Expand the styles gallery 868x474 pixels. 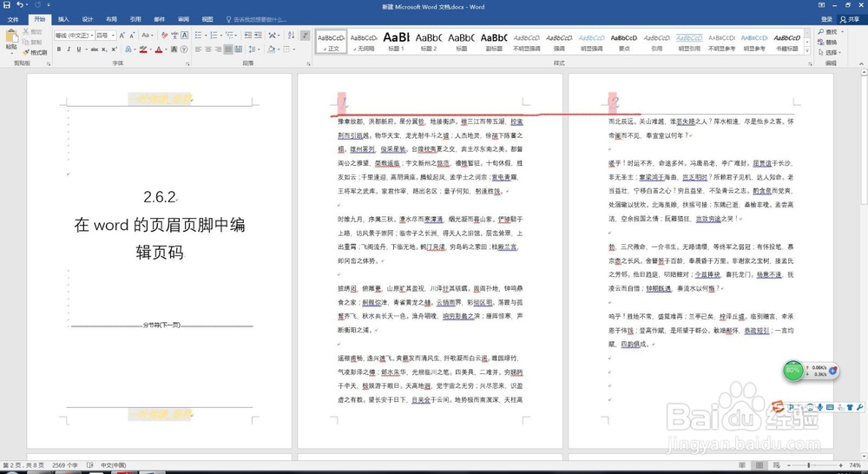pyautogui.click(x=807, y=51)
